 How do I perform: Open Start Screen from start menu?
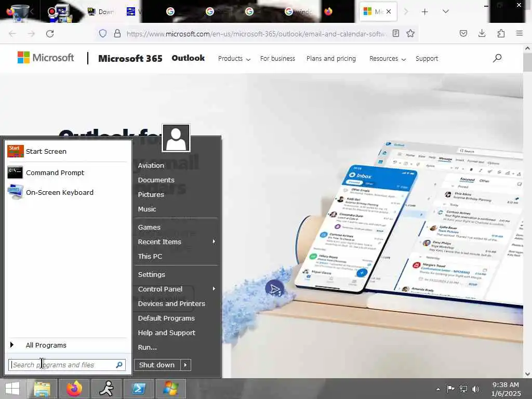click(67, 151)
